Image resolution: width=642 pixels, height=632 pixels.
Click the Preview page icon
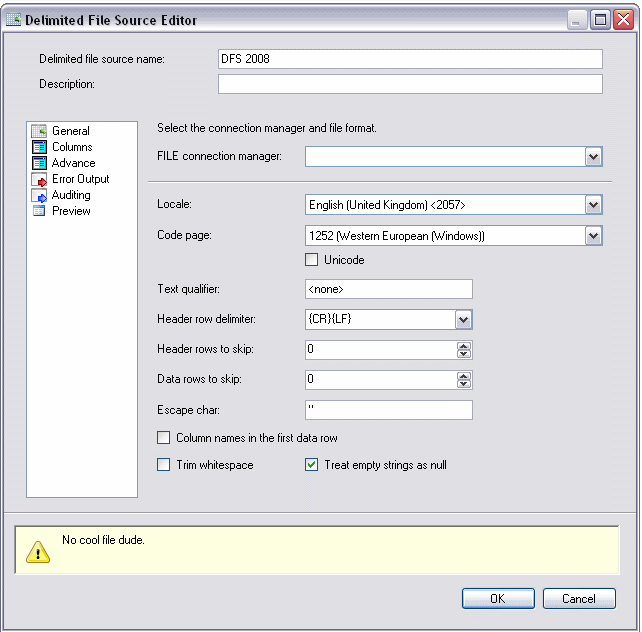click(39, 211)
